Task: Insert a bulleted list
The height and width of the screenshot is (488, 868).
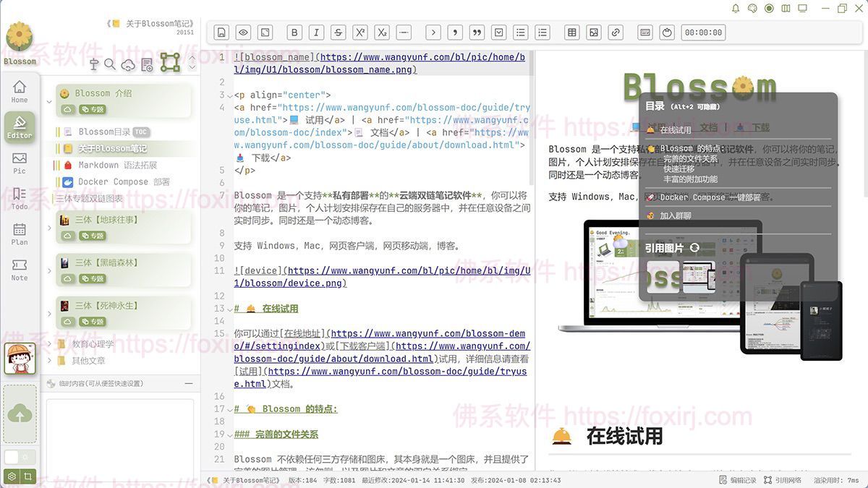Action: pyautogui.click(x=520, y=32)
